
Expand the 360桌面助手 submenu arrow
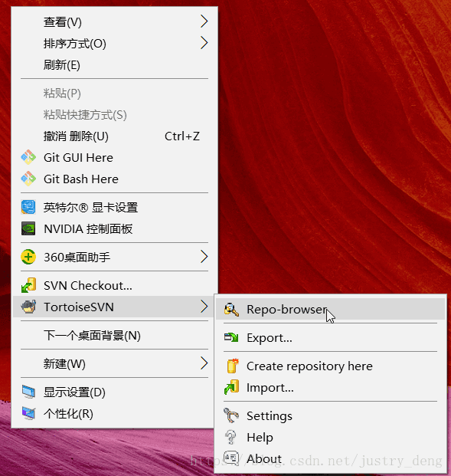click(x=204, y=257)
